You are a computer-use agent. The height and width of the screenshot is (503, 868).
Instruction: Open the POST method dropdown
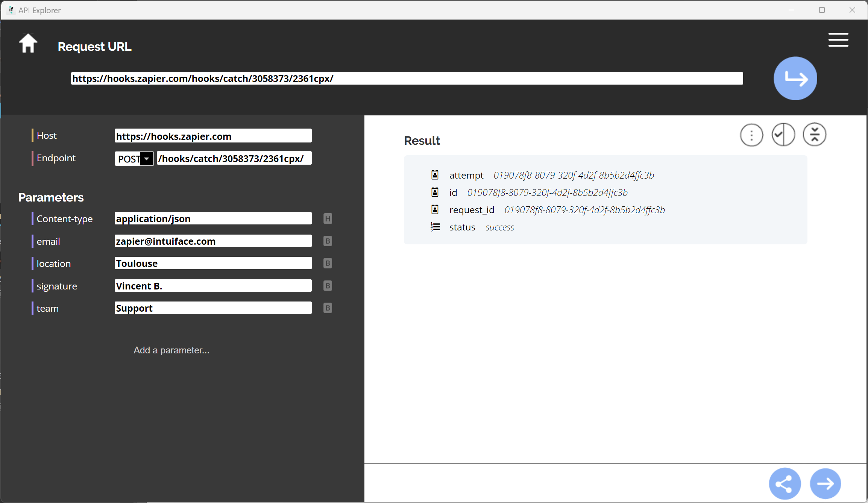tap(134, 159)
